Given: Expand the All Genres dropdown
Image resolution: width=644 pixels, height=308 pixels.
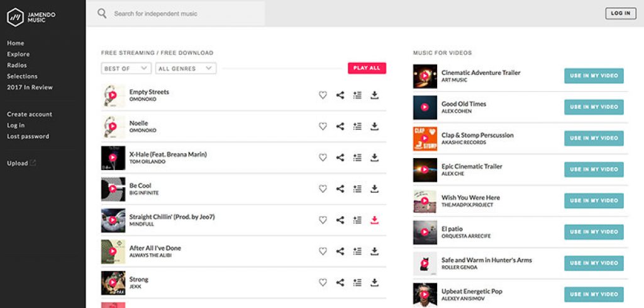Looking at the screenshot, I should click(x=186, y=68).
